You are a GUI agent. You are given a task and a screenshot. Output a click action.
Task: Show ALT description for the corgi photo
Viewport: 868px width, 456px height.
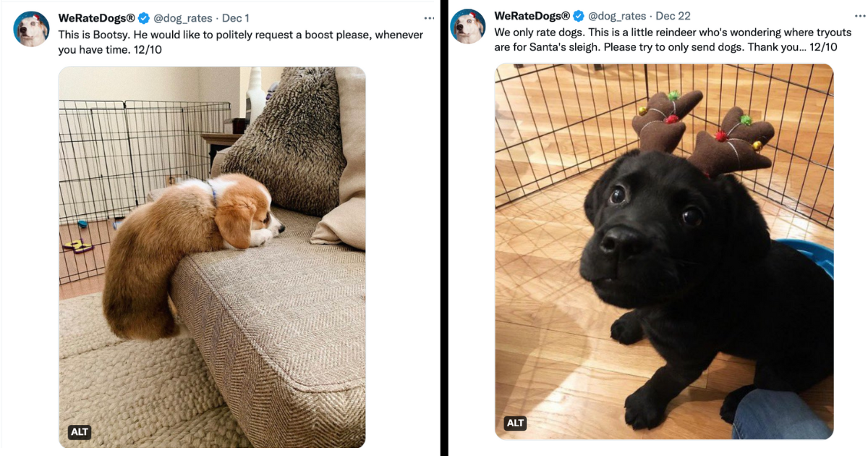pos(80,432)
